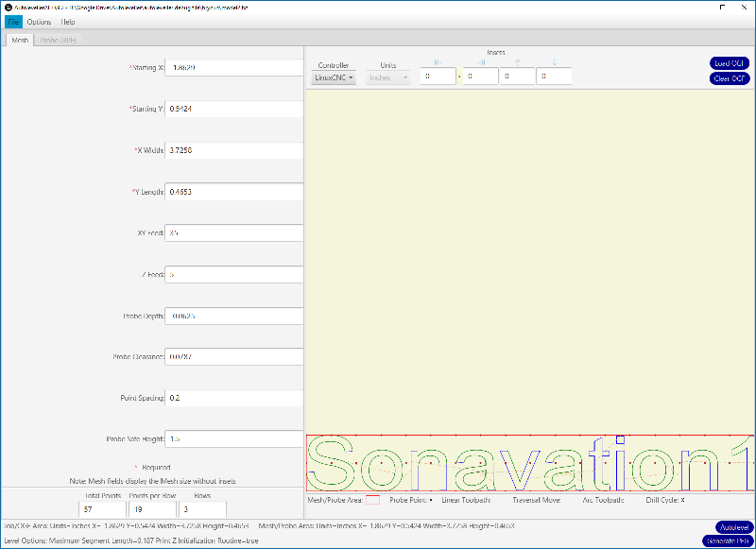The image size is (756, 549).
Task: Open the Options menu
Action: [39, 22]
